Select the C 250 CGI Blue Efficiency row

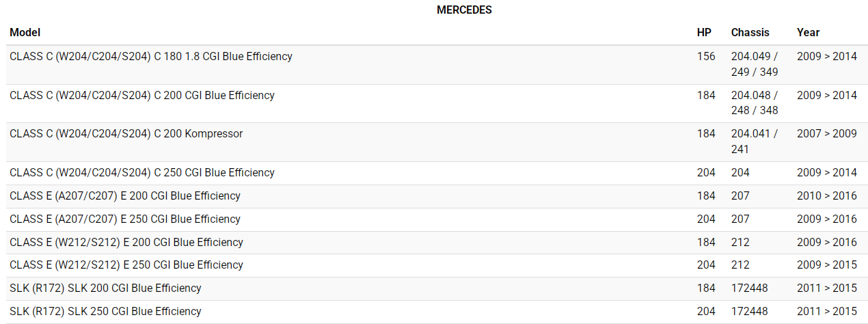coord(142,173)
